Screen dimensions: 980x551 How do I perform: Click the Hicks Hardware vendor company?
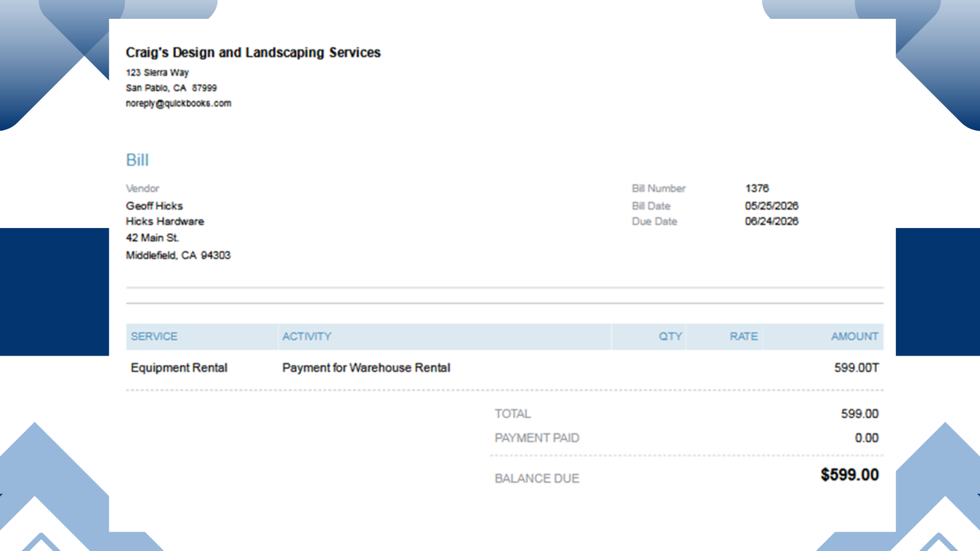tap(165, 221)
